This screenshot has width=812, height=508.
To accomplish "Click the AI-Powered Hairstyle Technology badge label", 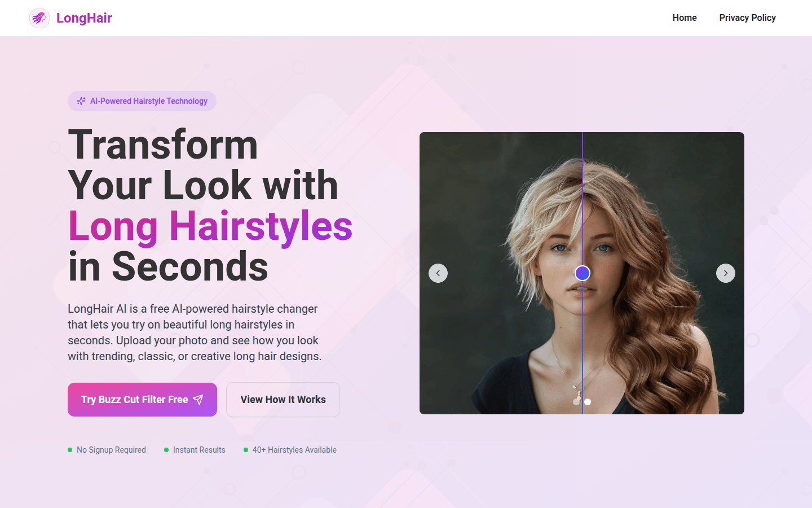I will (149, 101).
